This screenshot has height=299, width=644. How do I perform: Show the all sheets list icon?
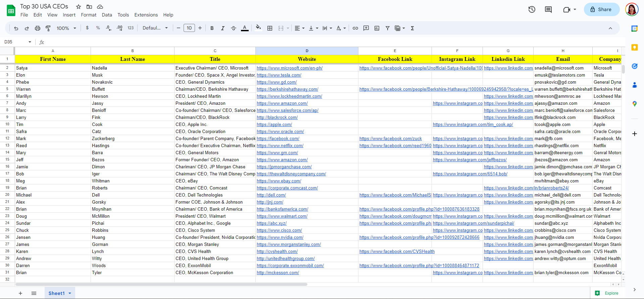[34, 293]
